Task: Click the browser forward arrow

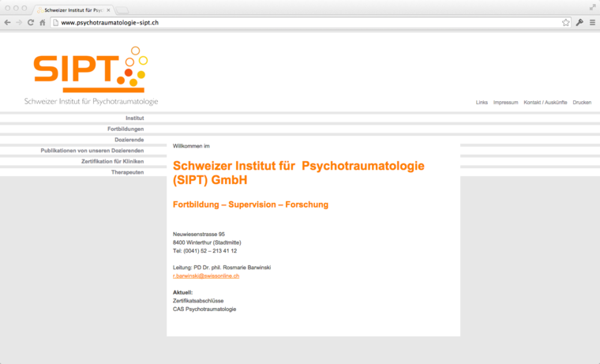Action: click(19, 23)
